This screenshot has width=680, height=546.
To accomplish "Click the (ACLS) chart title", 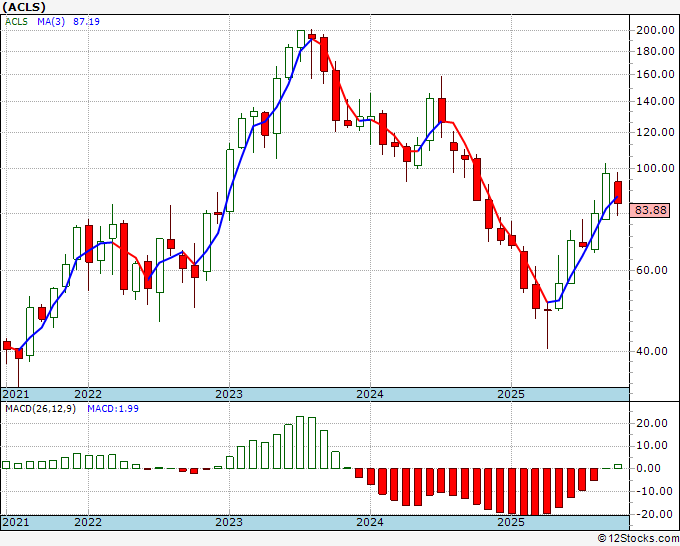I will (x=24, y=7).
